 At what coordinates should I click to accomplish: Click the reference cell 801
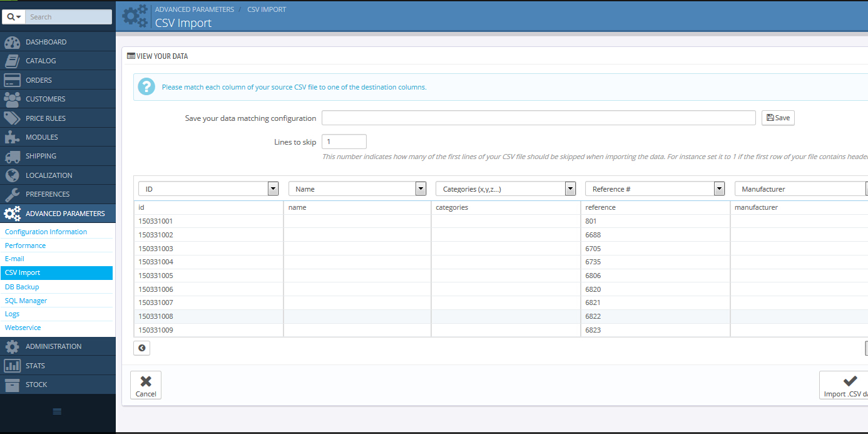[x=656, y=221]
